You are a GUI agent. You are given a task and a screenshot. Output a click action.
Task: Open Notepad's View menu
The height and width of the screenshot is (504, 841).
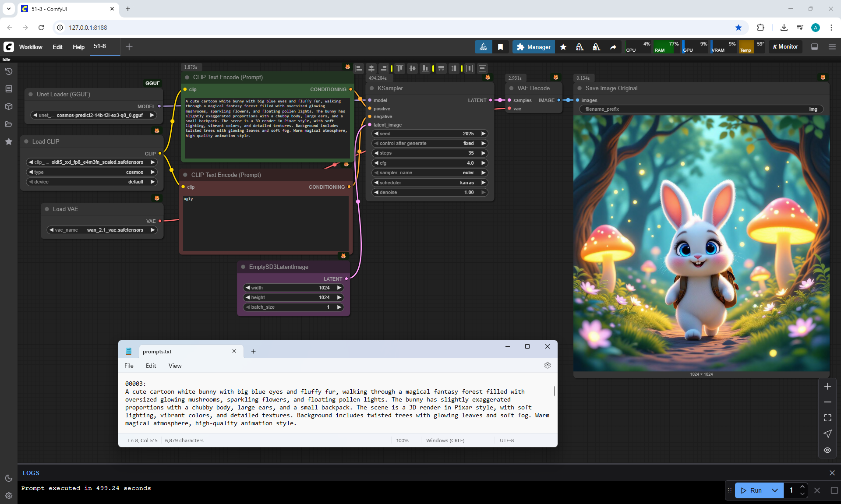coord(175,366)
